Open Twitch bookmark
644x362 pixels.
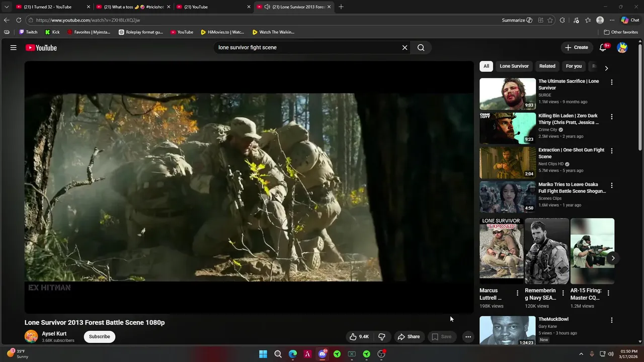28,32
